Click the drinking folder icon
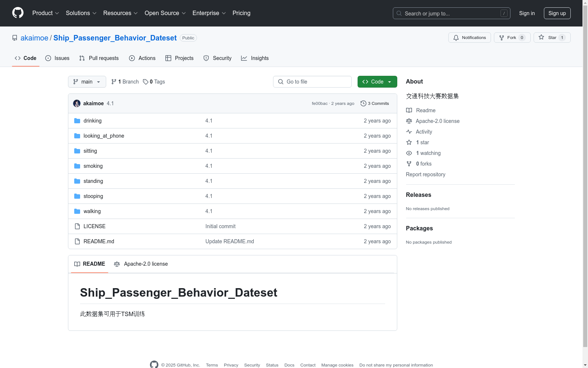The width and height of the screenshot is (588, 368). coord(77,121)
